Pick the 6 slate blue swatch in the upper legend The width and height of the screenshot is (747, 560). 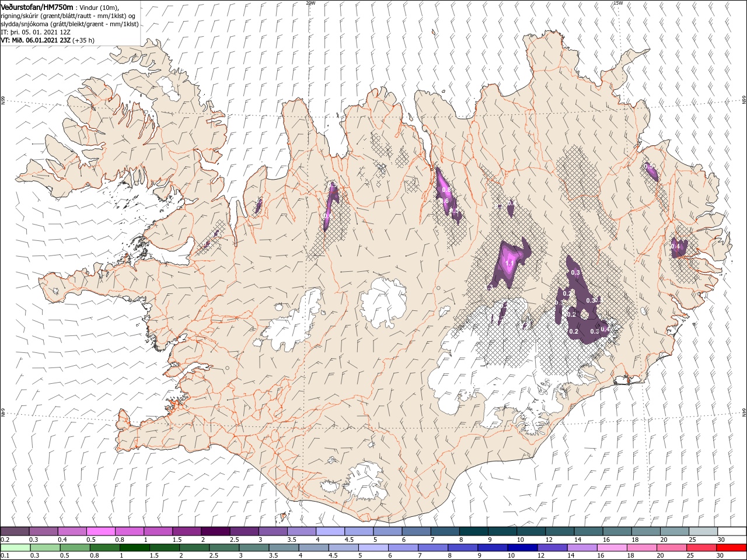click(x=416, y=531)
